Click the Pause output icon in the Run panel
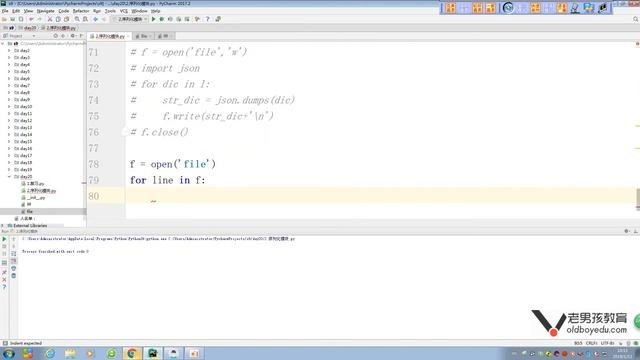The image size is (640, 360). pos(4,254)
